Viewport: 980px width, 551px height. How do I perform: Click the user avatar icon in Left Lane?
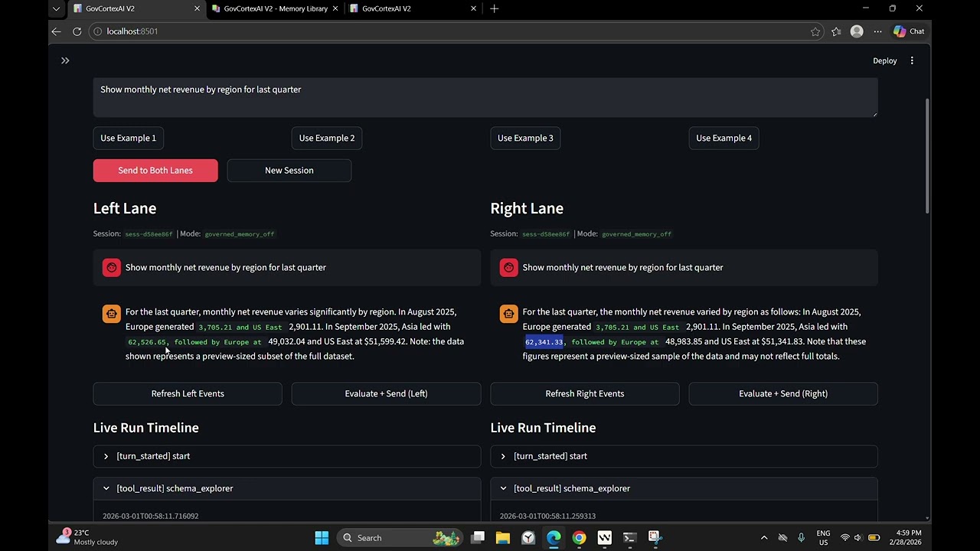click(x=112, y=267)
